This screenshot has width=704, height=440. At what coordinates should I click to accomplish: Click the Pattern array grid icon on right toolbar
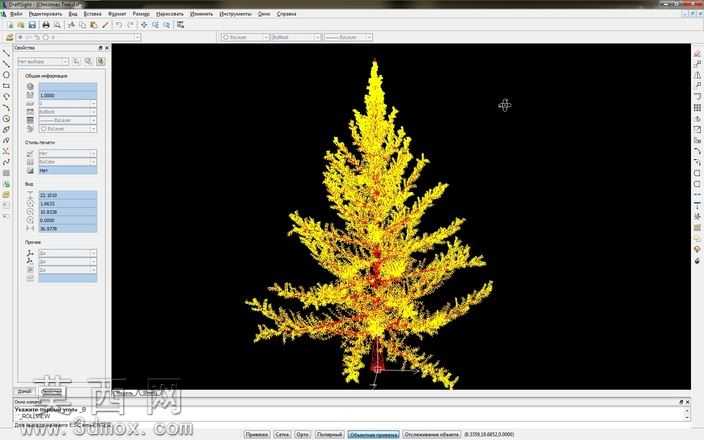[x=697, y=108]
